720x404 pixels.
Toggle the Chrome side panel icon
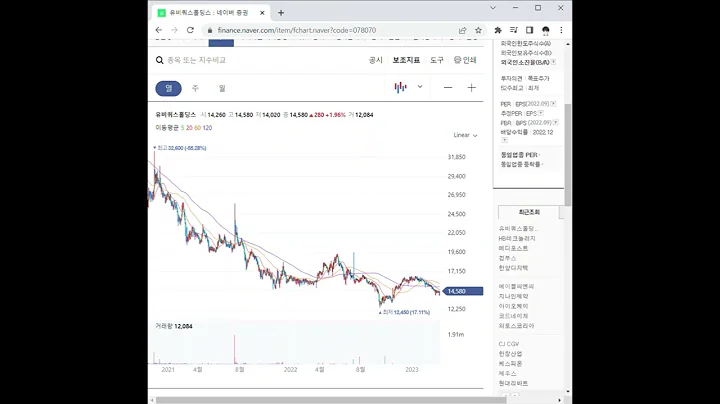[x=529, y=30]
